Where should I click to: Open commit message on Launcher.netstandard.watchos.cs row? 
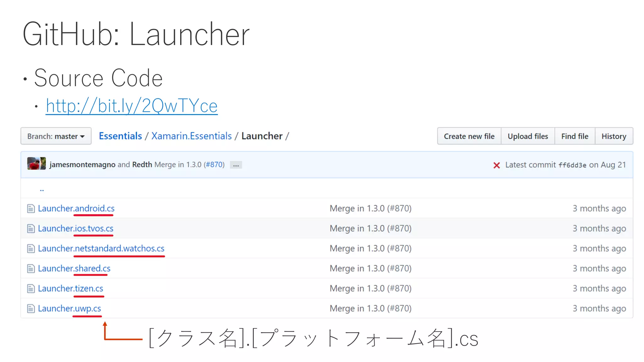pyautogui.click(x=370, y=248)
